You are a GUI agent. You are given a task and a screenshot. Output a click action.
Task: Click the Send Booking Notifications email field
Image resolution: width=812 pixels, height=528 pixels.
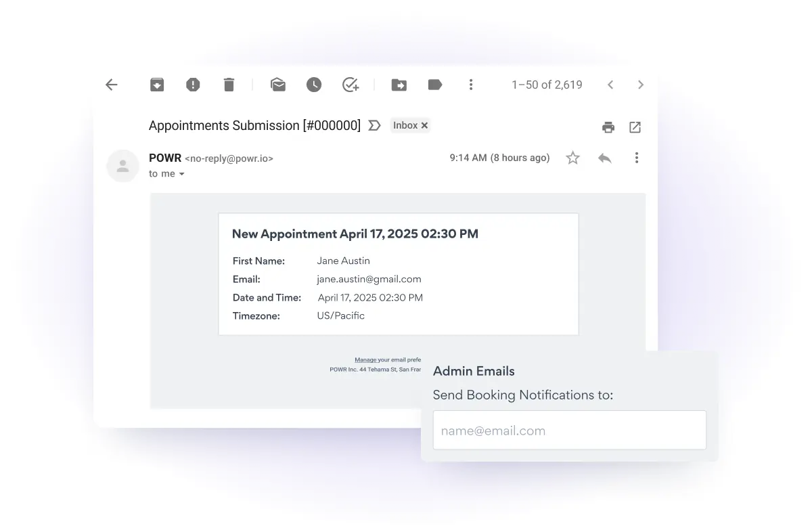click(x=569, y=431)
